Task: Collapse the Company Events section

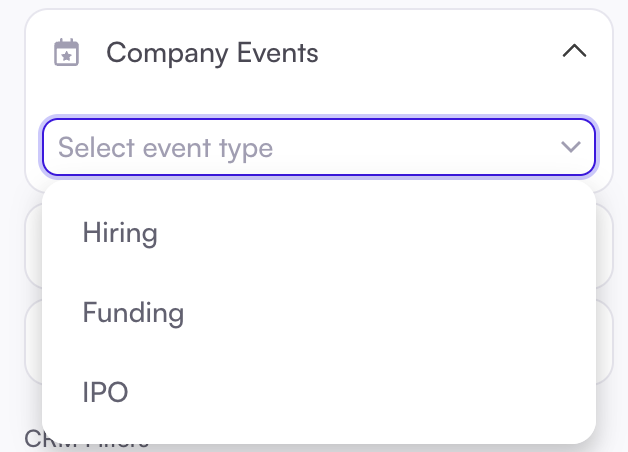Action: pos(574,52)
